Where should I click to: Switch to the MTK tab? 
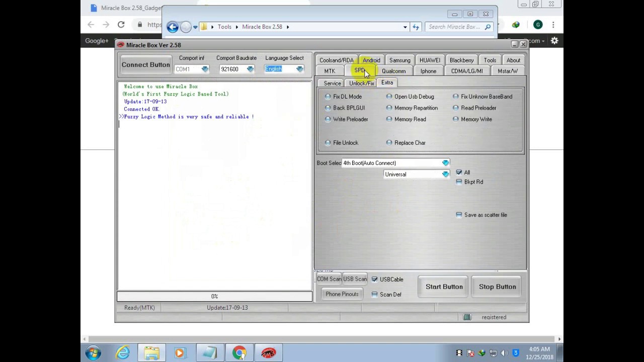pos(330,71)
